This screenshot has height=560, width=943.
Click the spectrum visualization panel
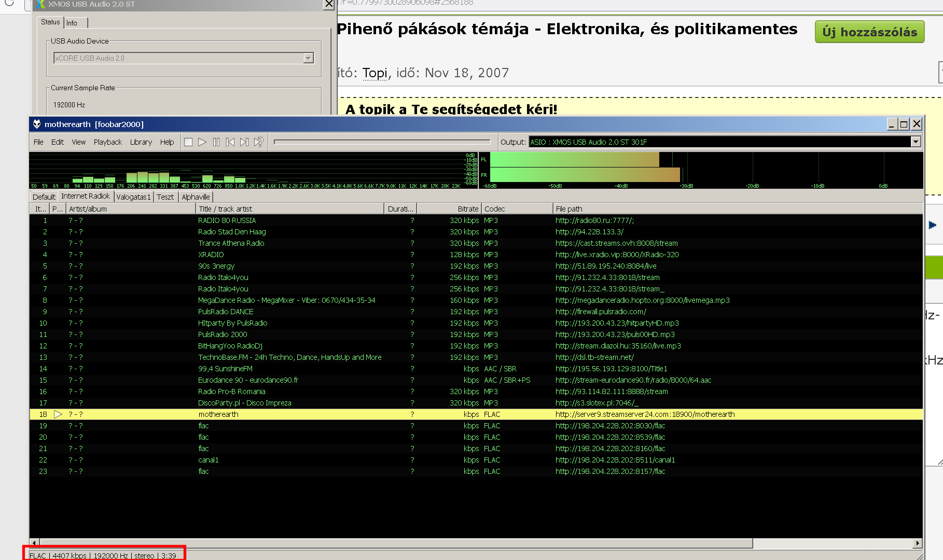point(253,170)
